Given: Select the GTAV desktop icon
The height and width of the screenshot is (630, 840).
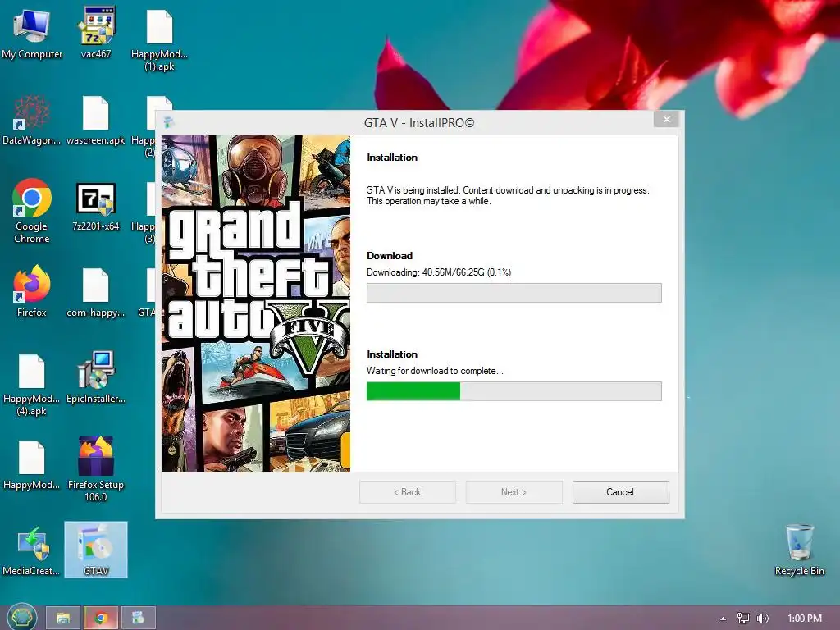Looking at the screenshot, I should tap(96, 550).
